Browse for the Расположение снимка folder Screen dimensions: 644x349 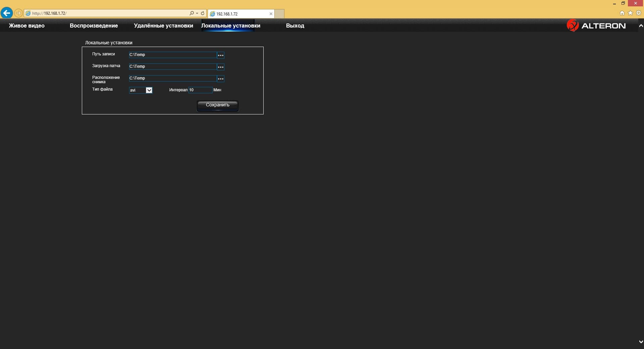pos(220,79)
